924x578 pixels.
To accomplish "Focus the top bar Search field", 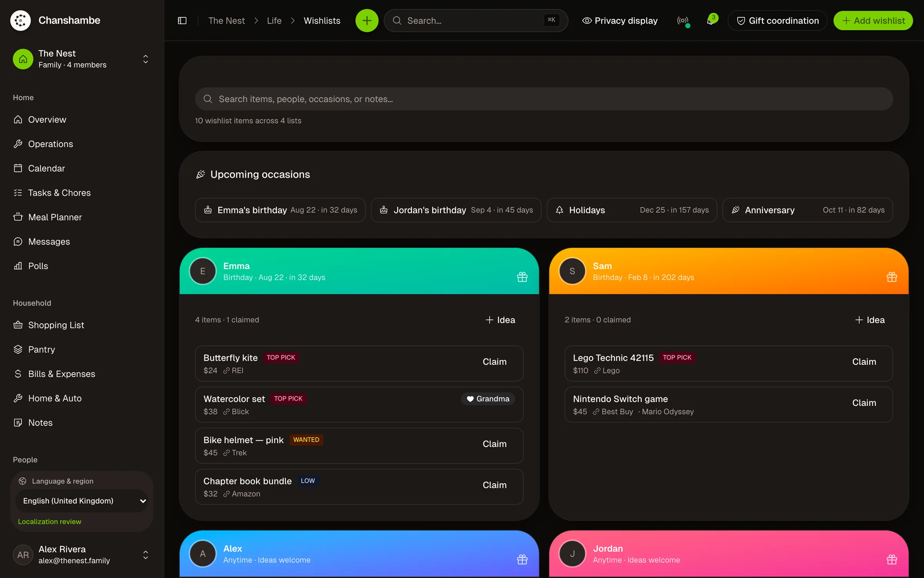I will 476,20.
